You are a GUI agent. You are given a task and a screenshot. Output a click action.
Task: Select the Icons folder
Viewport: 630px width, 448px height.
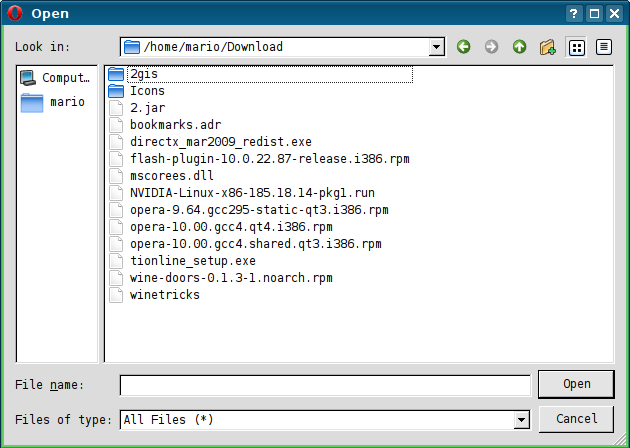tap(137, 91)
